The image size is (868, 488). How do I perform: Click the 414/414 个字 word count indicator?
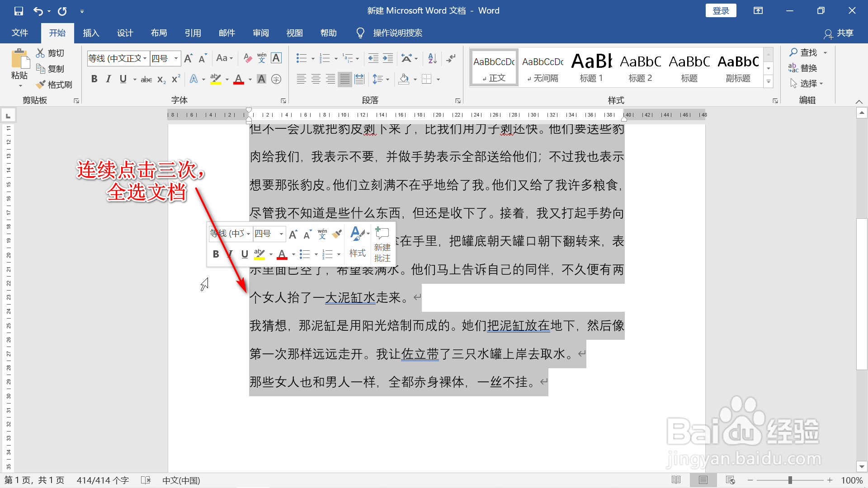[x=103, y=480]
